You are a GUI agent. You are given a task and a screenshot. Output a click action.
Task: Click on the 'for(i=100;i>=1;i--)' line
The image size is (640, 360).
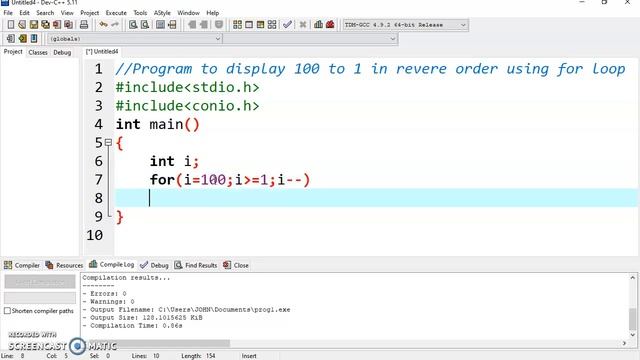(x=230, y=180)
